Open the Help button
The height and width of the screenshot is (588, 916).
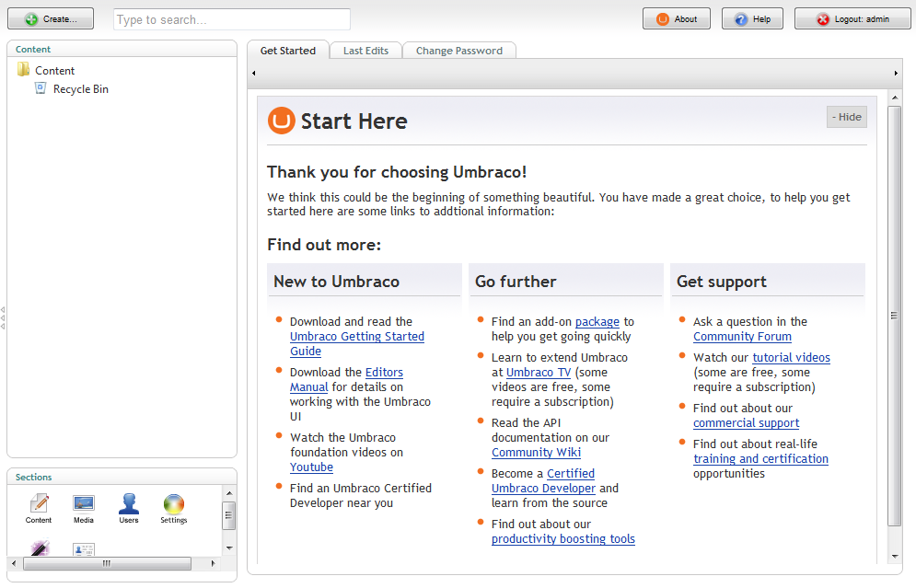click(x=752, y=18)
